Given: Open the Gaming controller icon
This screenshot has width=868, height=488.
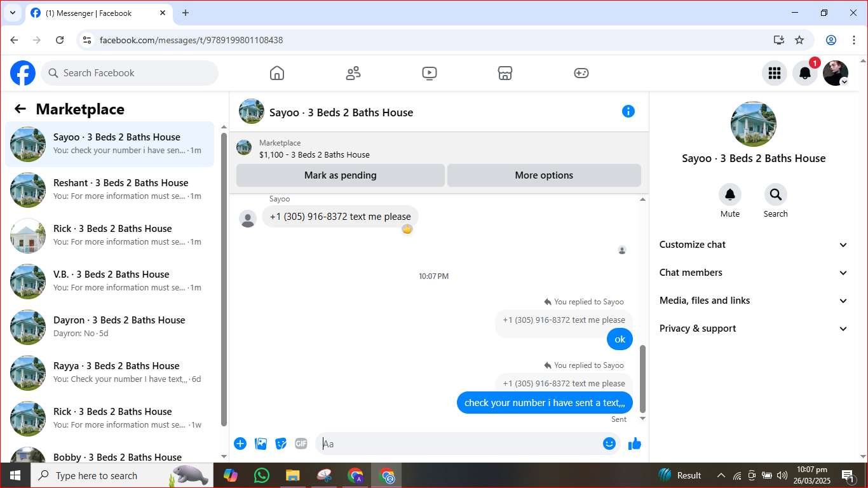Looking at the screenshot, I should click(x=581, y=73).
